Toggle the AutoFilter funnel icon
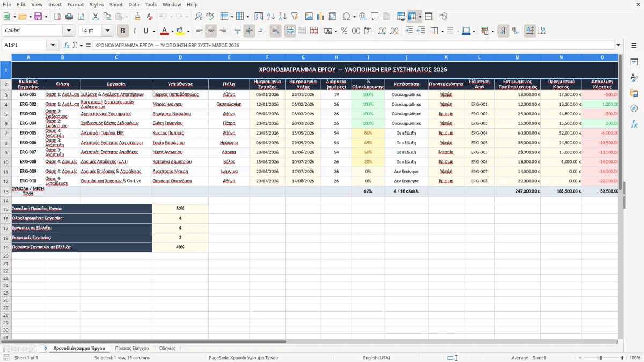 295,17
